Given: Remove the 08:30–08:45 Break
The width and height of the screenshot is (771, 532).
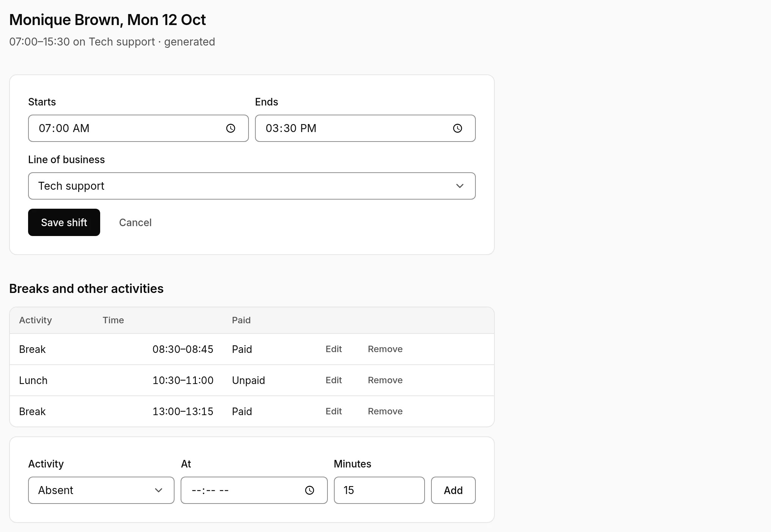Looking at the screenshot, I should [385, 349].
